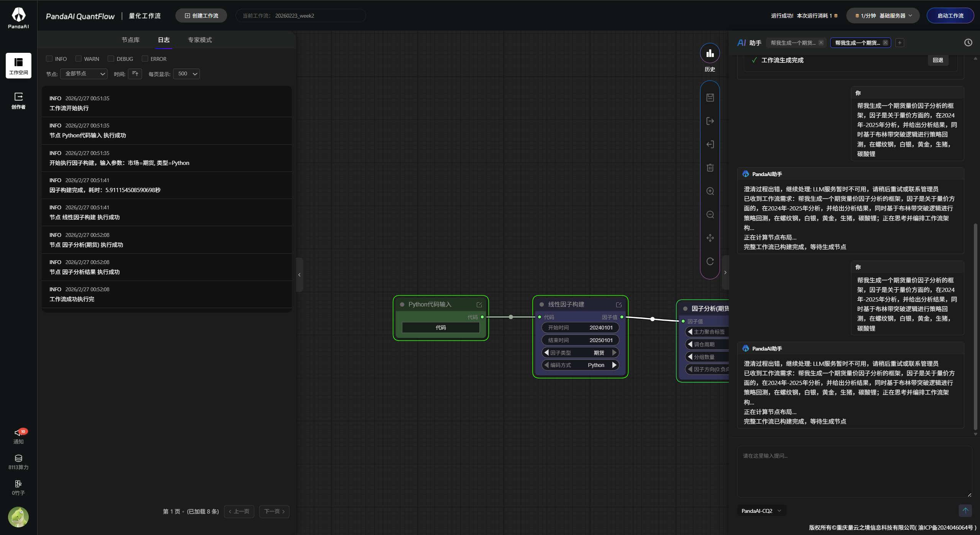Open the user avatar in sidebar
This screenshot has width=980, height=535.
[x=18, y=517]
